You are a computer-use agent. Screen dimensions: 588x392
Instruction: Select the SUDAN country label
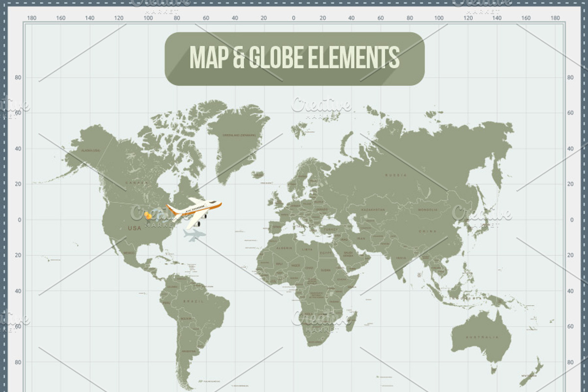coord(325,270)
